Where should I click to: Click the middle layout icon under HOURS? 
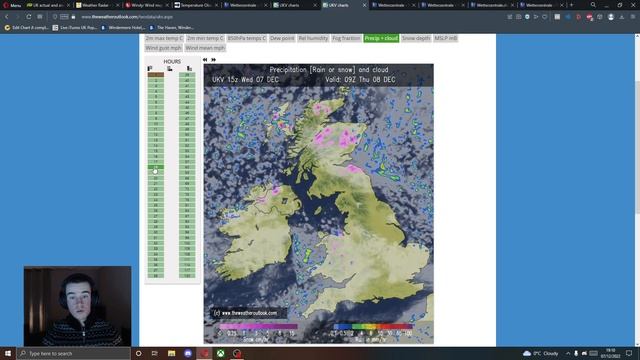pyautogui.click(x=170, y=68)
